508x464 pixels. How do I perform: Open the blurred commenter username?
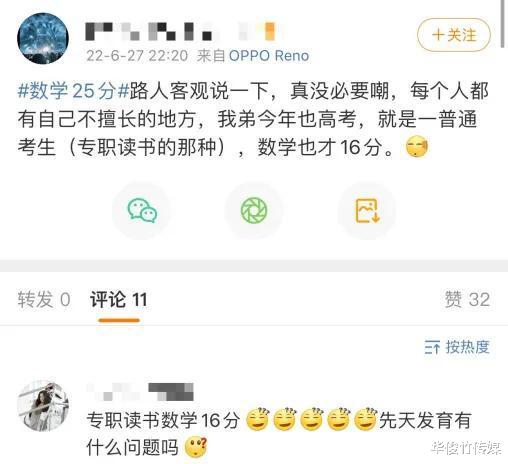[x=140, y=392]
